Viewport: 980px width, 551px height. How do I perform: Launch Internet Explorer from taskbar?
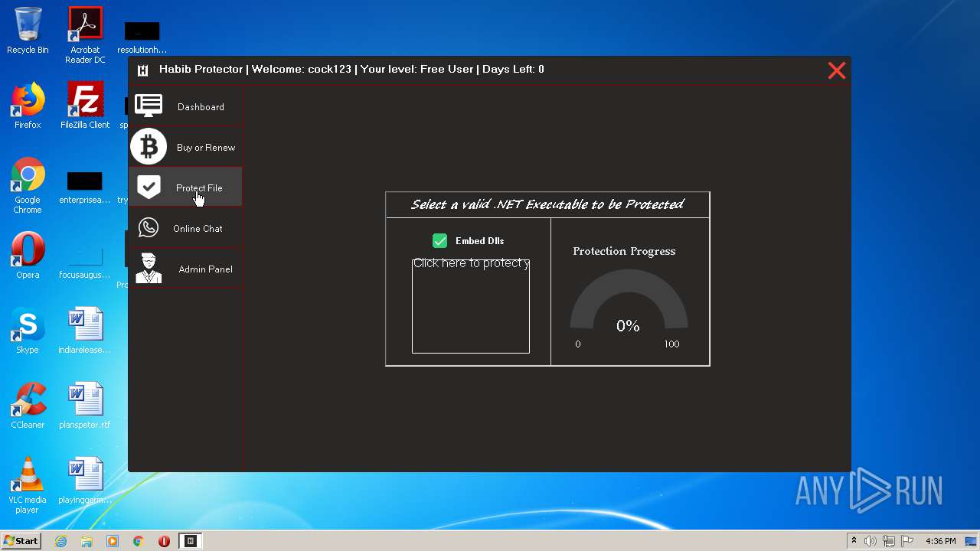tap(61, 541)
